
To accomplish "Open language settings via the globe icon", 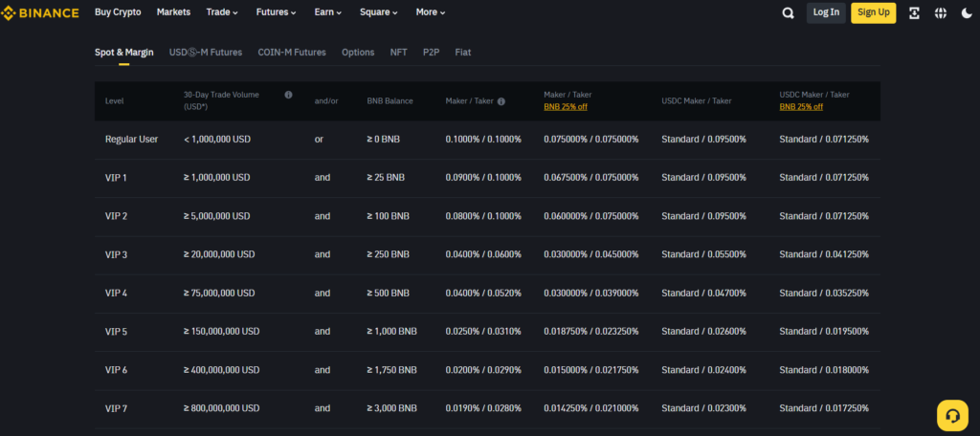I will (x=941, y=12).
